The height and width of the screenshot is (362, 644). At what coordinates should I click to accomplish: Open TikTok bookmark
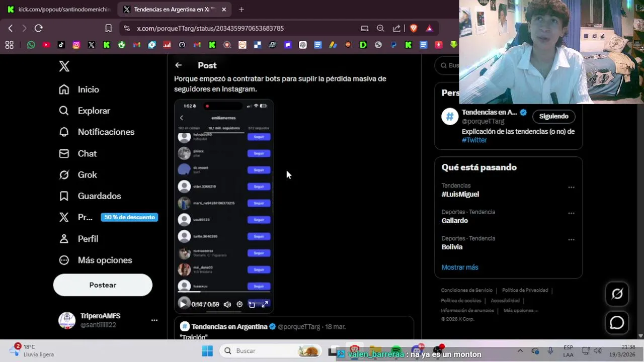tap(61, 45)
